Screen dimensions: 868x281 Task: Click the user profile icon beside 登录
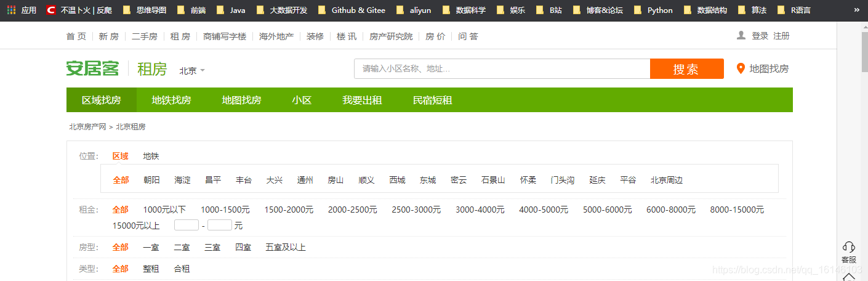tap(741, 36)
